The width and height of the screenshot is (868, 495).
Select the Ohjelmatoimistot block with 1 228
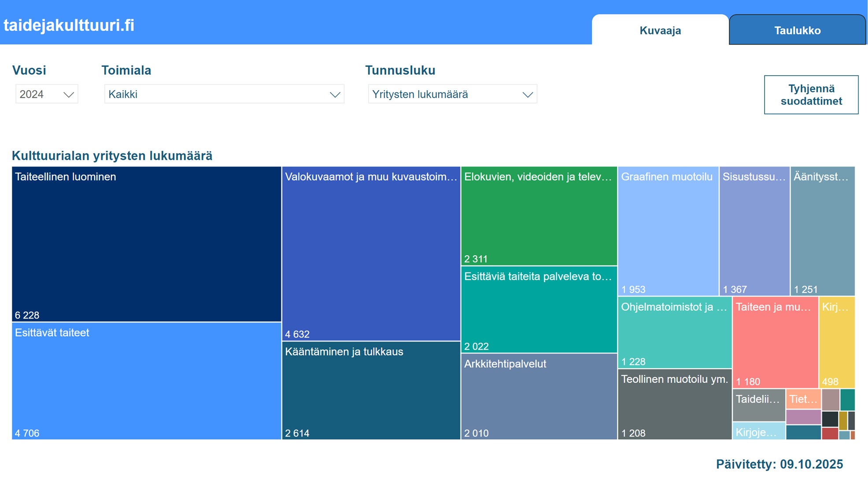click(674, 333)
